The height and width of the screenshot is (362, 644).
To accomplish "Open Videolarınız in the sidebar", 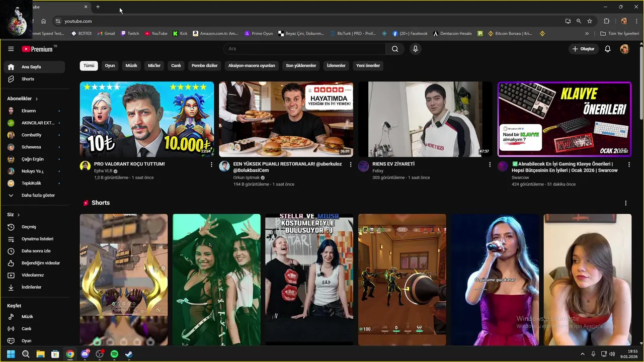I will 34,275.
